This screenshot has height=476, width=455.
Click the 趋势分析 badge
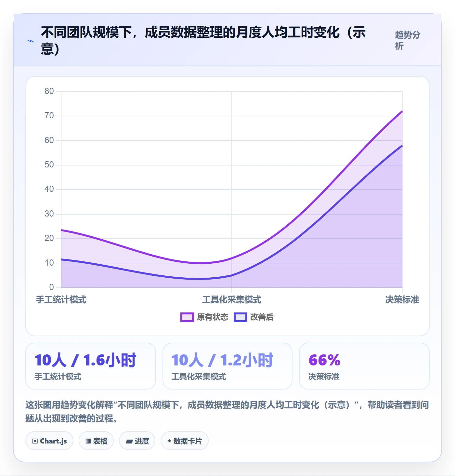(x=408, y=40)
